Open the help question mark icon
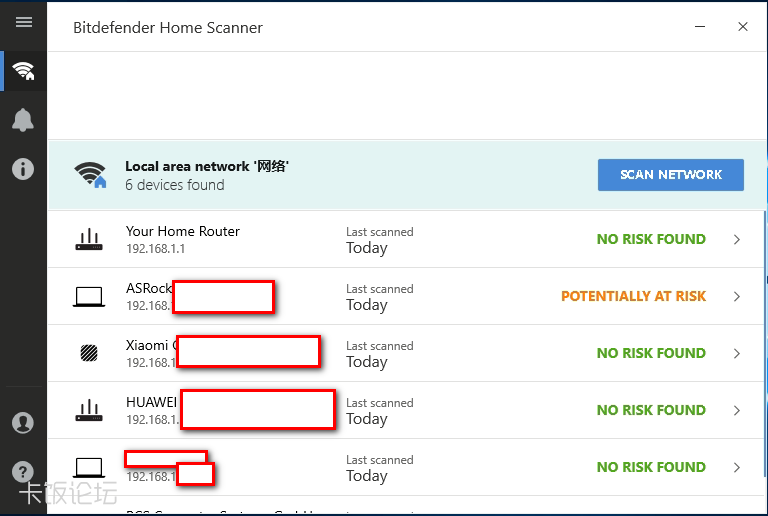 pos(23,472)
